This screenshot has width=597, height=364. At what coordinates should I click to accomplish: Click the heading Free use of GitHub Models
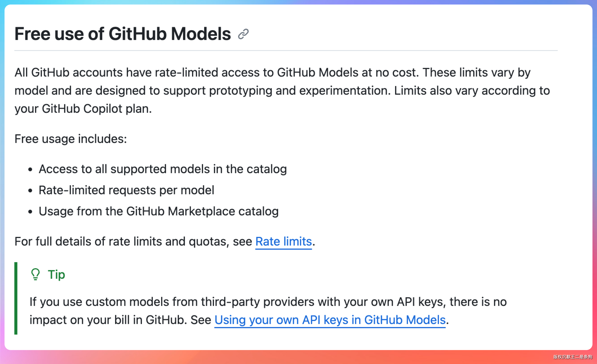click(x=123, y=34)
